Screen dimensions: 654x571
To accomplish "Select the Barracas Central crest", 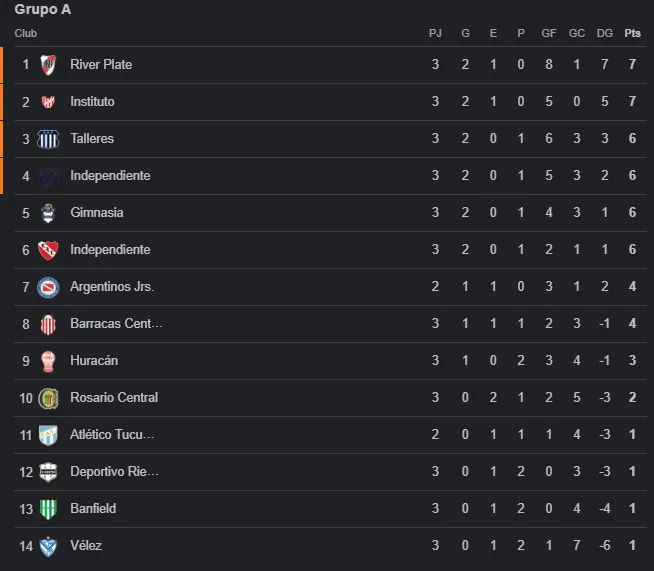I will [x=48, y=324].
